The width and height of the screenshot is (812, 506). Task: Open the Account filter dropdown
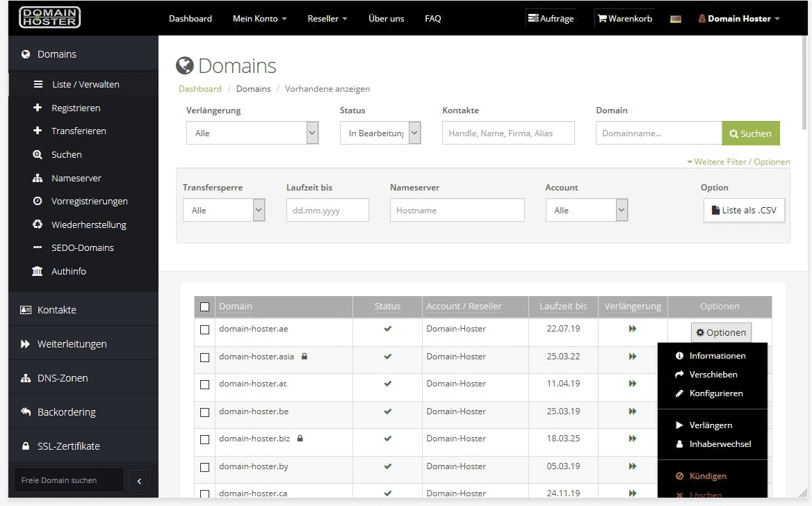[x=586, y=211]
